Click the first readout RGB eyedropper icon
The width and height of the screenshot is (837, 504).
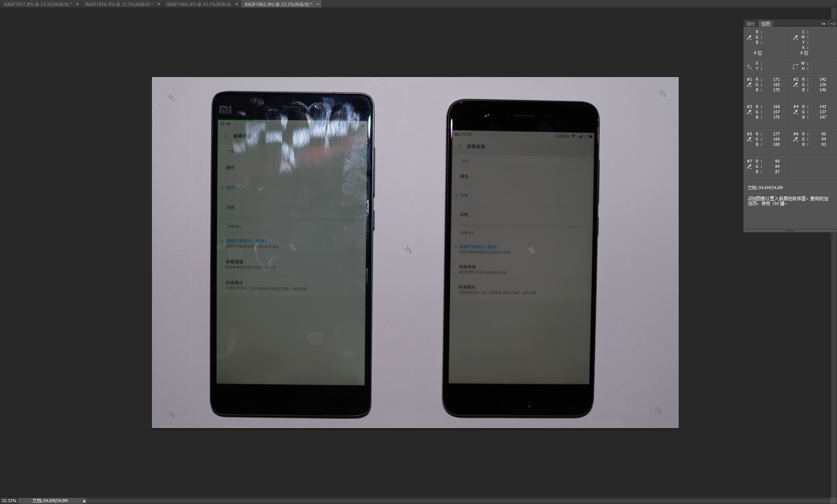coord(749,37)
